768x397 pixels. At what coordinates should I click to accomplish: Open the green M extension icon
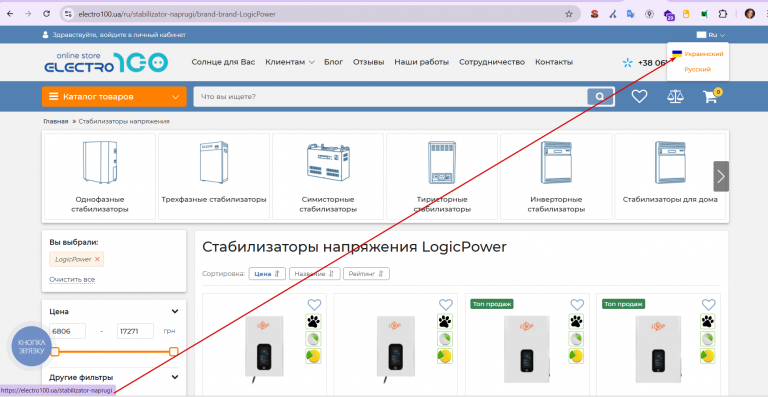(x=704, y=14)
